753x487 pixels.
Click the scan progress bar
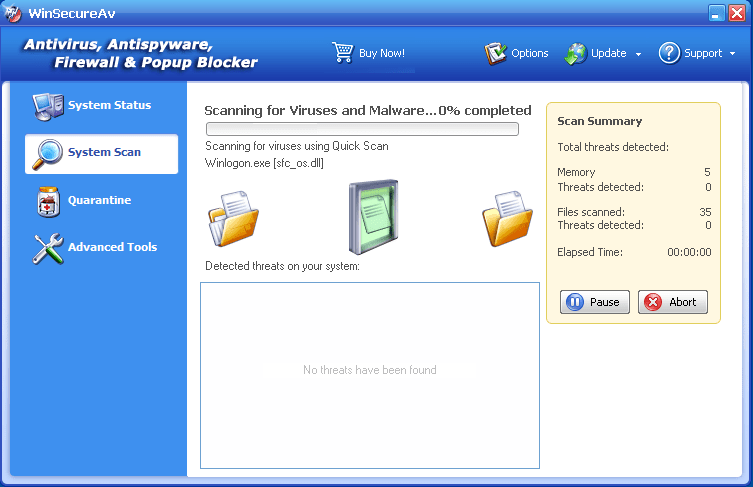point(362,129)
